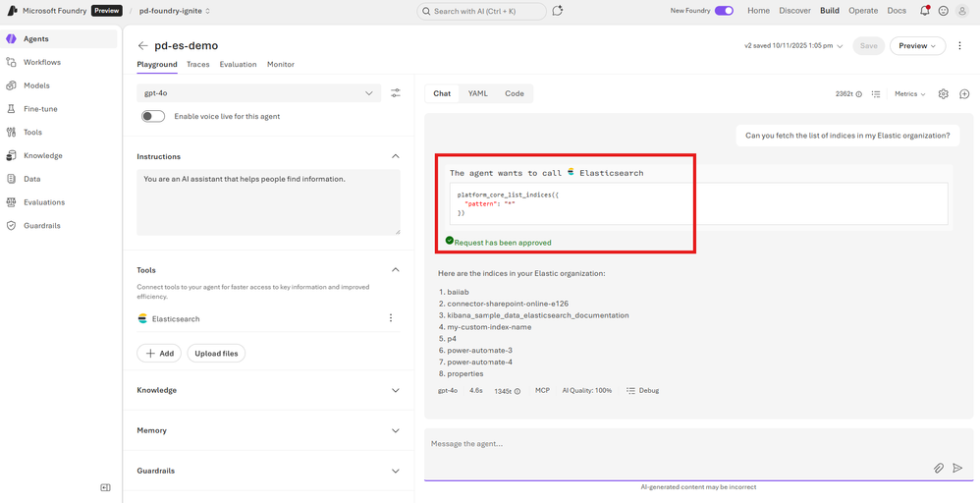Switch to the Monitor tab
The image size is (980, 503).
tap(281, 64)
